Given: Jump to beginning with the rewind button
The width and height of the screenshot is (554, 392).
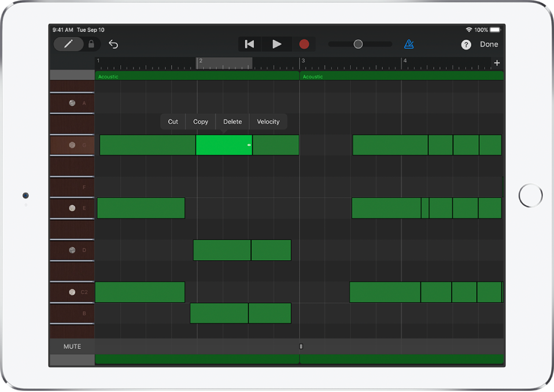Looking at the screenshot, I should point(250,45).
